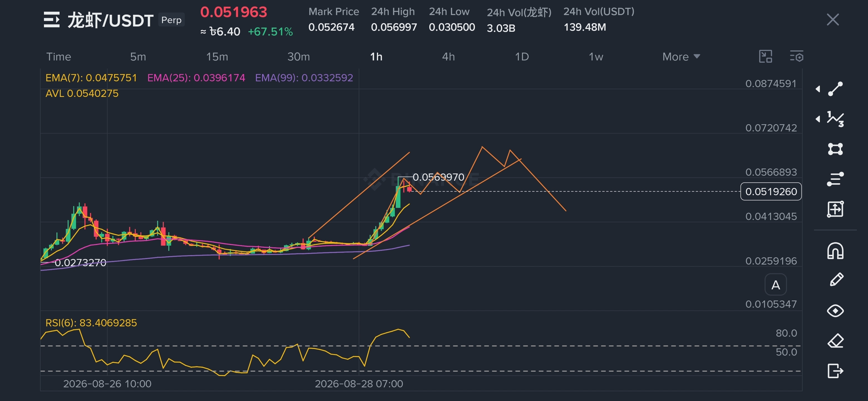Open the chart layout split icon
Image resolution: width=868 pixels, height=401 pixels.
click(x=766, y=56)
